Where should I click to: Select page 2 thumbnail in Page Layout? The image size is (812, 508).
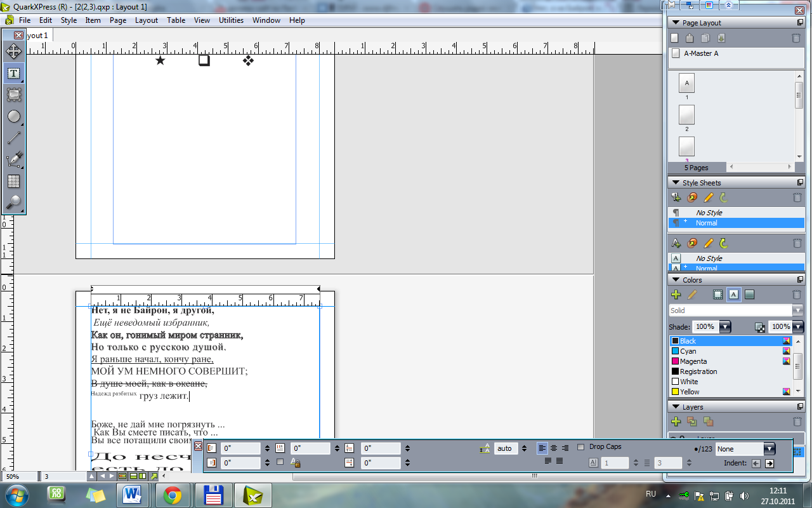coord(686,115)
